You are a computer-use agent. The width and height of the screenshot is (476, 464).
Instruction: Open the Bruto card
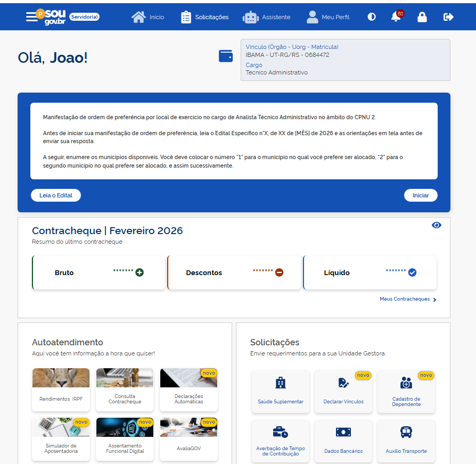point(99,272)
